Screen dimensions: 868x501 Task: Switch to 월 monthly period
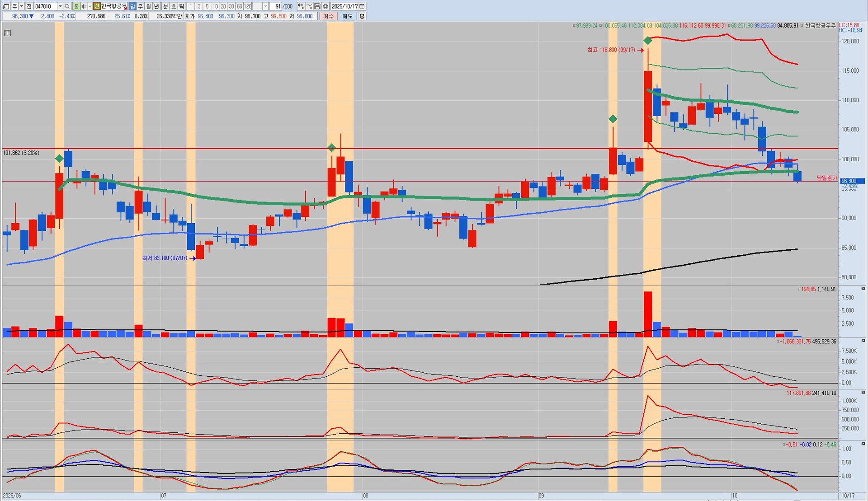(x=148, y=6)
